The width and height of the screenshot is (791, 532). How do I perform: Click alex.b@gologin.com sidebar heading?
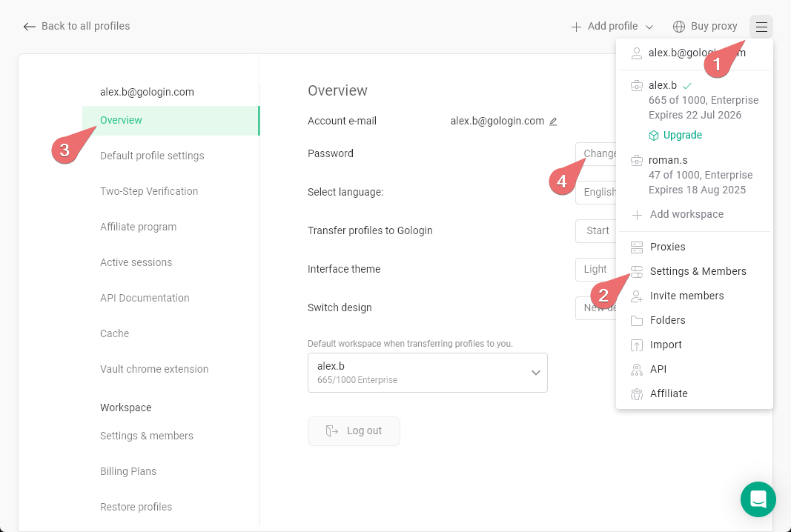(147, 93)
